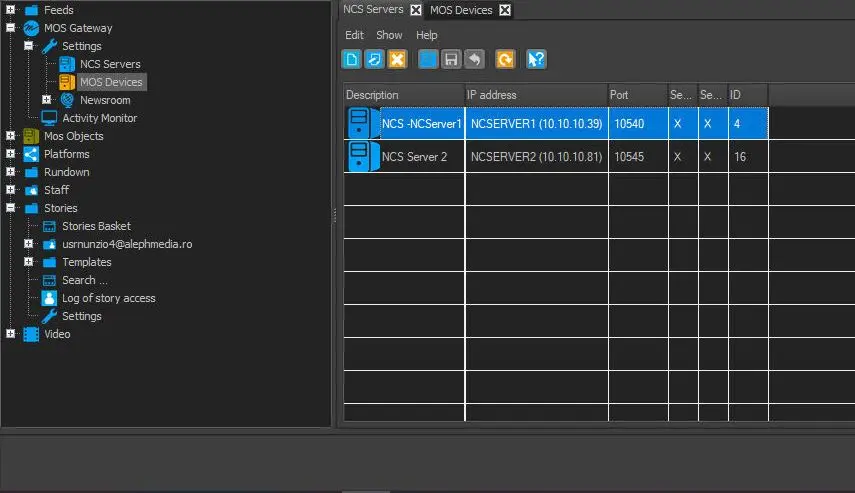The width and height of the screenshot is (855, 493).
Task: Expand the Newsroom tree node
Action: 47,100
